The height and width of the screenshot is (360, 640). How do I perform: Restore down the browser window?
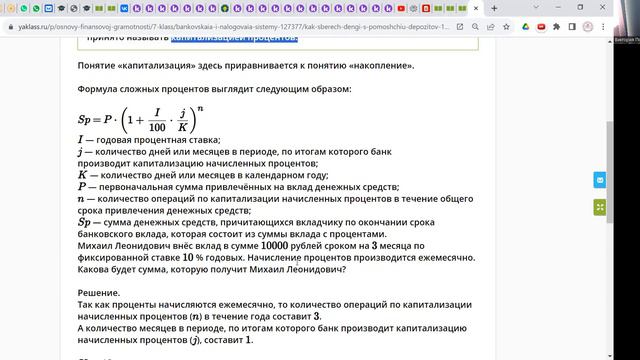click(x=580, y=7)
